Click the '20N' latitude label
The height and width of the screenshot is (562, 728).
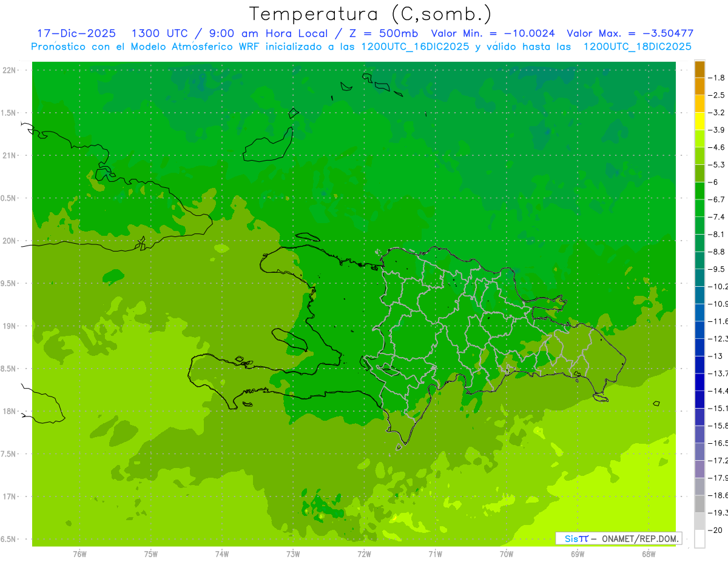click(x=10, y=241)
